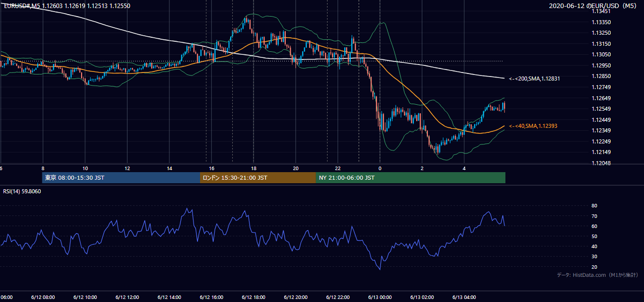The width and height of the screenshot is (644, 302).
Task: Click the '6/12 20:00' date label
Action: coord(295,297)
